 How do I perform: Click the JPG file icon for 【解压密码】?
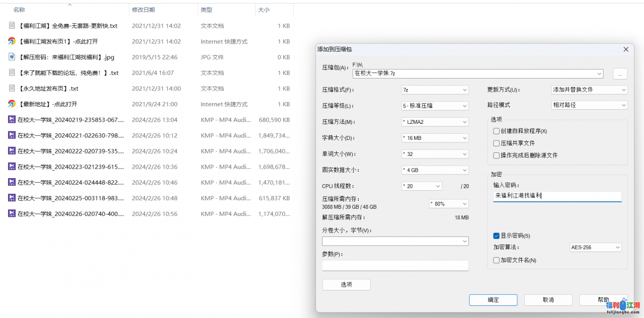click(x=12, y=57)
